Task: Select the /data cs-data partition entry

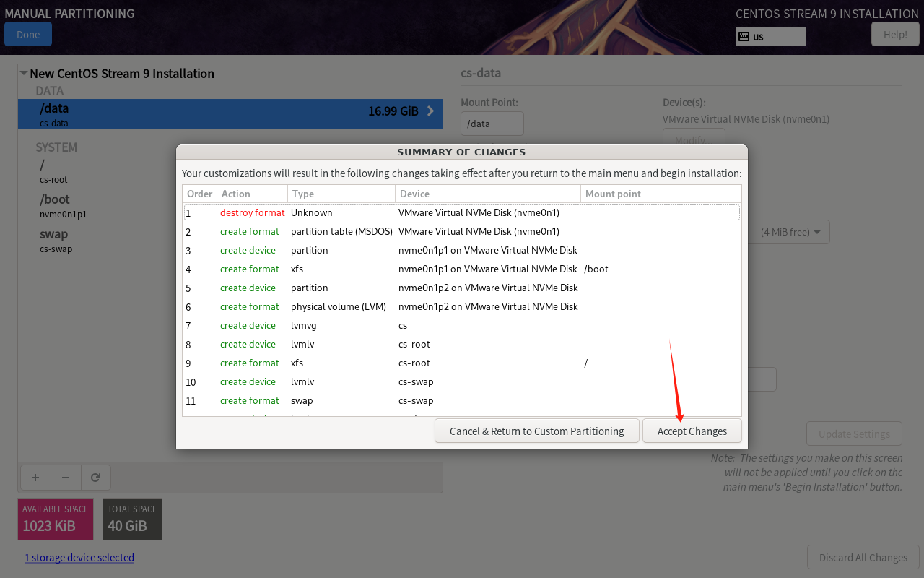Action: (230, 114)
